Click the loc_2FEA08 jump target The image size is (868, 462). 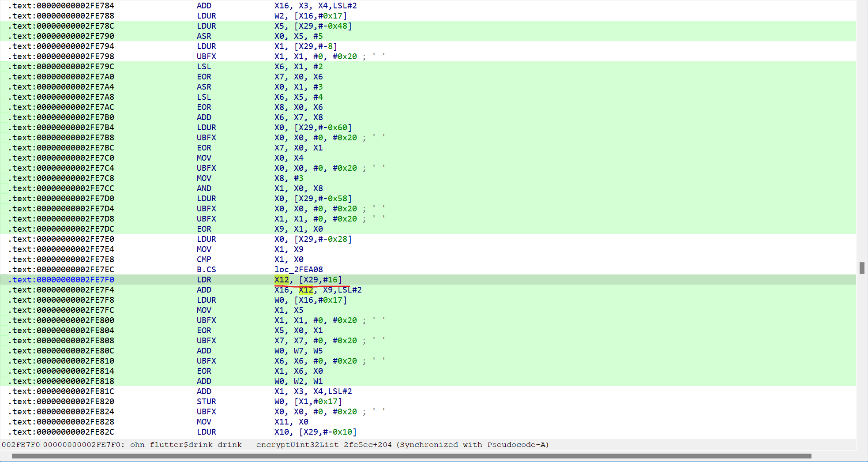(x=299, y=270)
